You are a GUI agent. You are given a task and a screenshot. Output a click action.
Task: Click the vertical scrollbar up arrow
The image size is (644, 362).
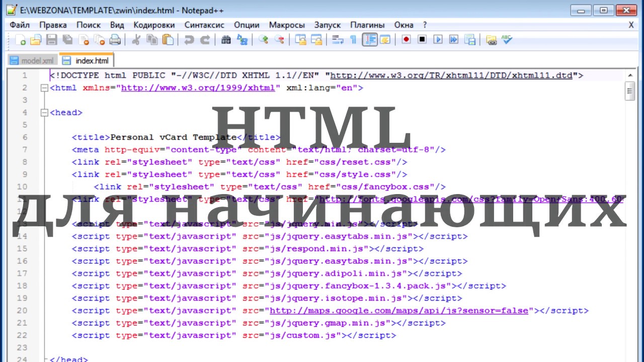coord(629,75)
